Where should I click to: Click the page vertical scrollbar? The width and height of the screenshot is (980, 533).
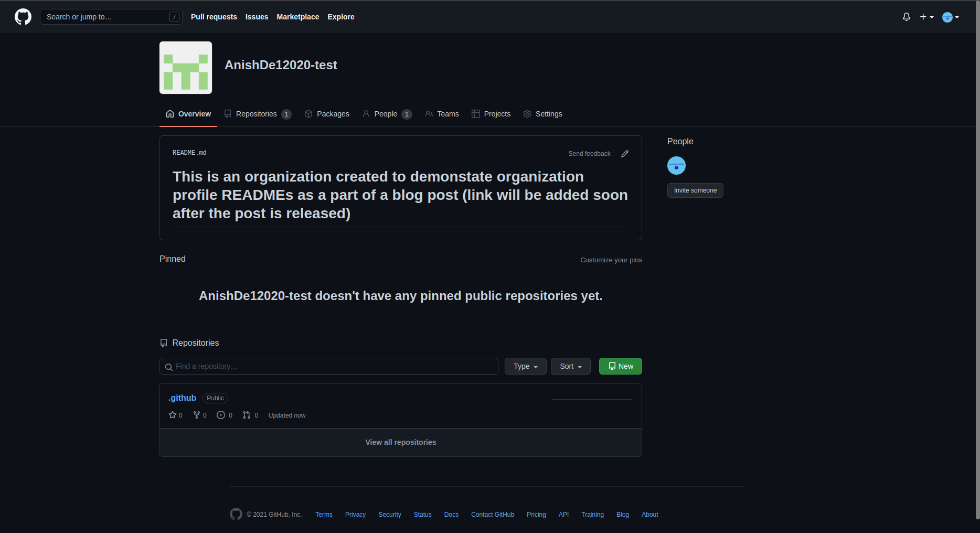(977, 260)
